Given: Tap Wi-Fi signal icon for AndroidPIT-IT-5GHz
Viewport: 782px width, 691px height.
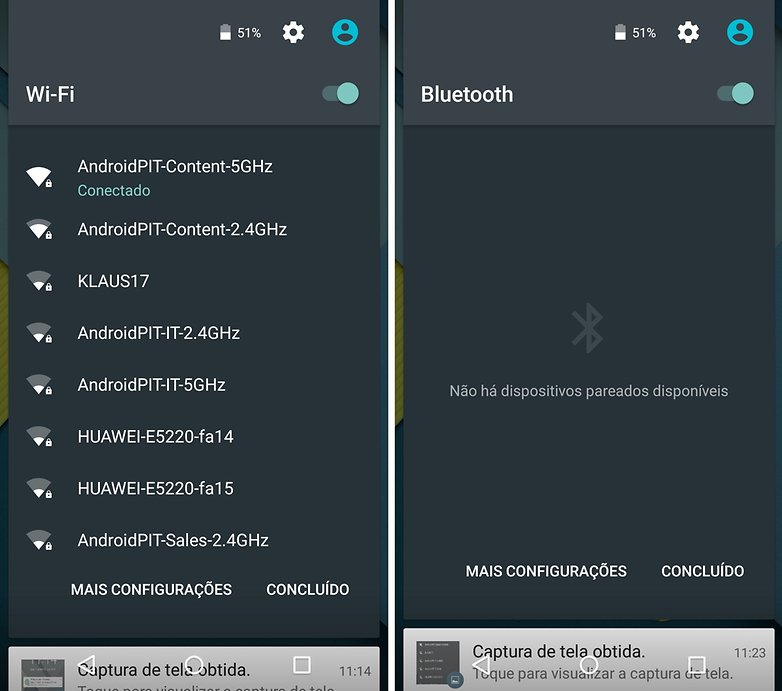Looking at the screenshot, I should (x=39, y=384).
